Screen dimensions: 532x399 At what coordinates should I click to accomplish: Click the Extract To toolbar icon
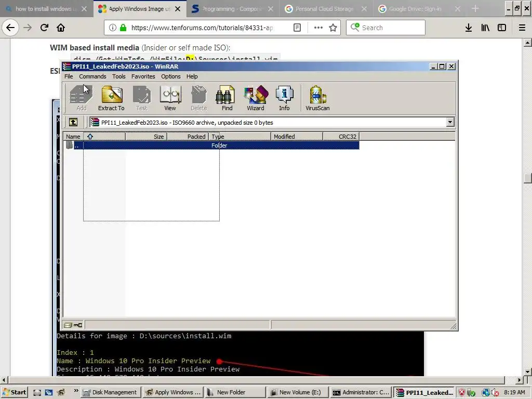pyautogui.click(x=111, y=98)
